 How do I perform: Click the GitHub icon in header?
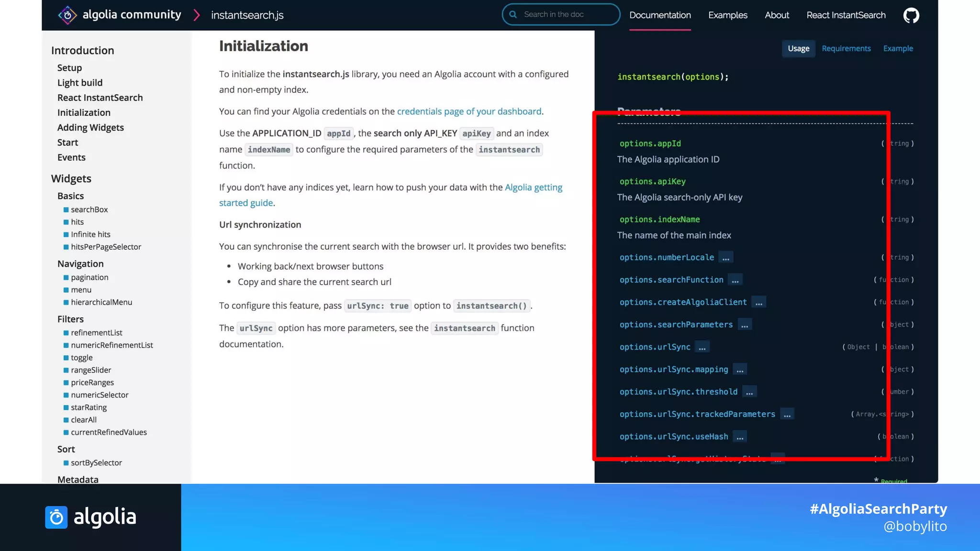tap(911, 15)
